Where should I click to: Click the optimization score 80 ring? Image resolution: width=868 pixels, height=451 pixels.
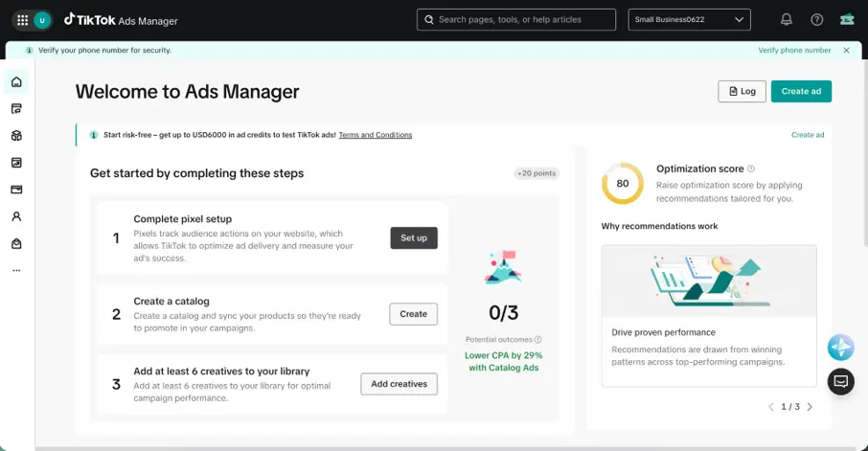point(622,183)
